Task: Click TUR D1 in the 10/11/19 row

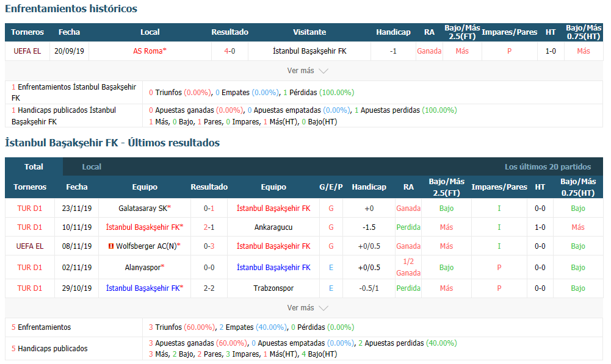Action: pyautogui.click(x=30, y=227)
